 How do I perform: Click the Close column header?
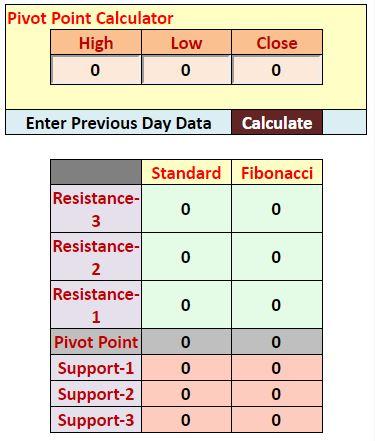click(x=277, y=43)
